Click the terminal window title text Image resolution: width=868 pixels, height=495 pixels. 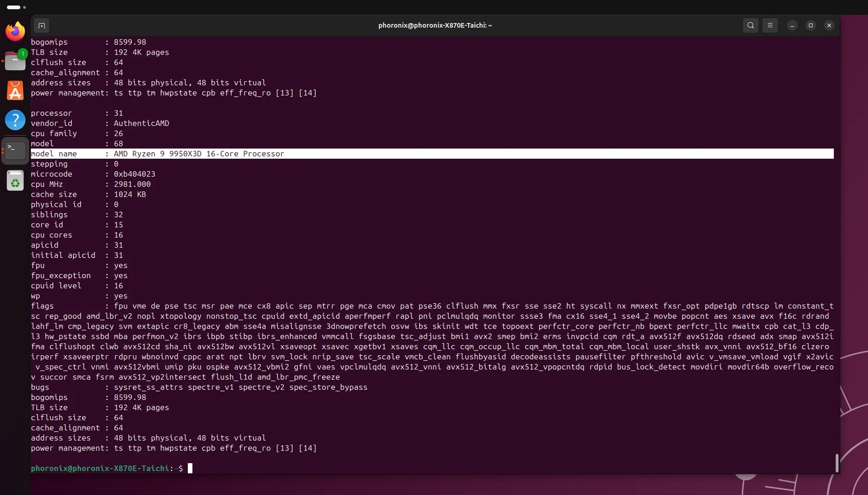[x=435, y=25]
